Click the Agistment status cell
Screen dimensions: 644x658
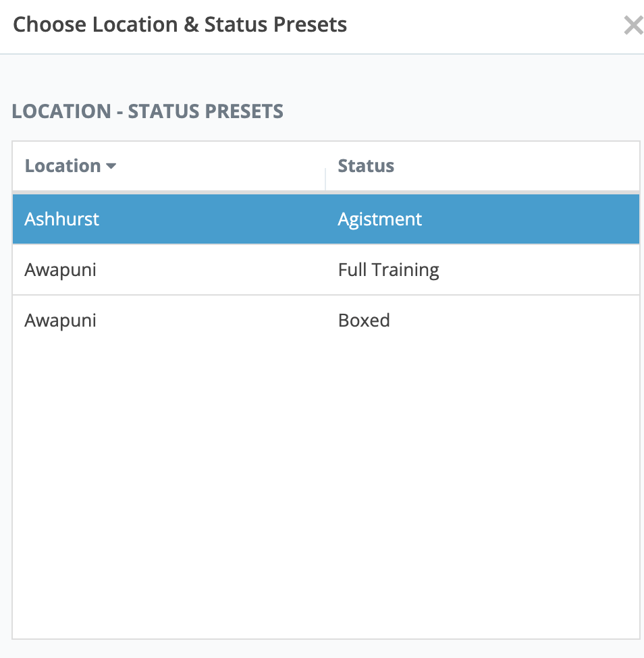click(x=380, y=219)
